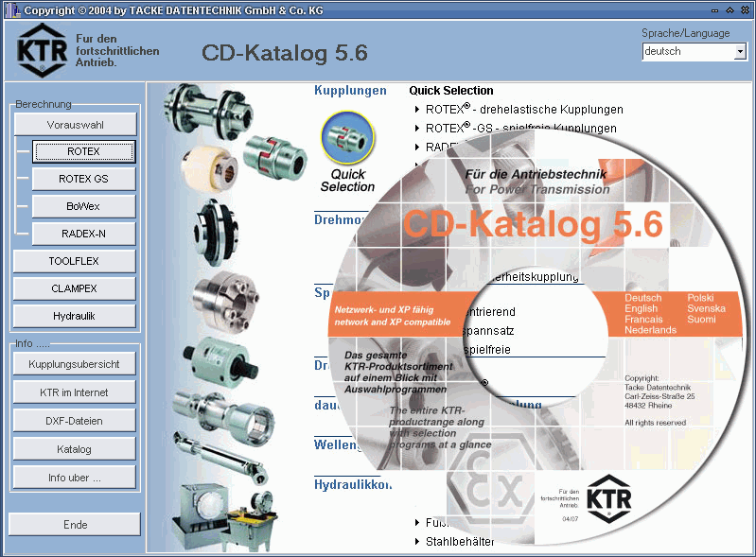
Task: Minimize the window from the title bar
Action: coord(714,10)
